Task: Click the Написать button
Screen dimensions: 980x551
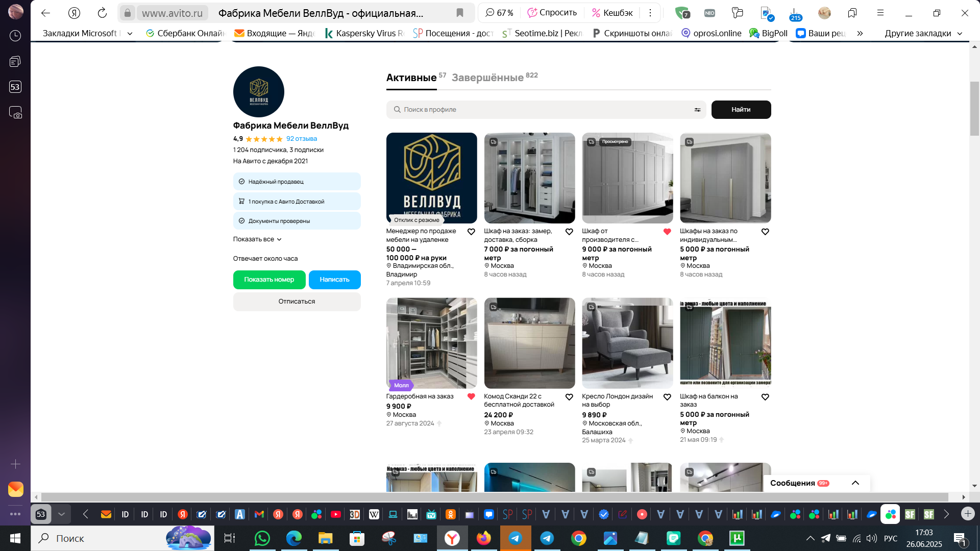Action: (334, 280)
